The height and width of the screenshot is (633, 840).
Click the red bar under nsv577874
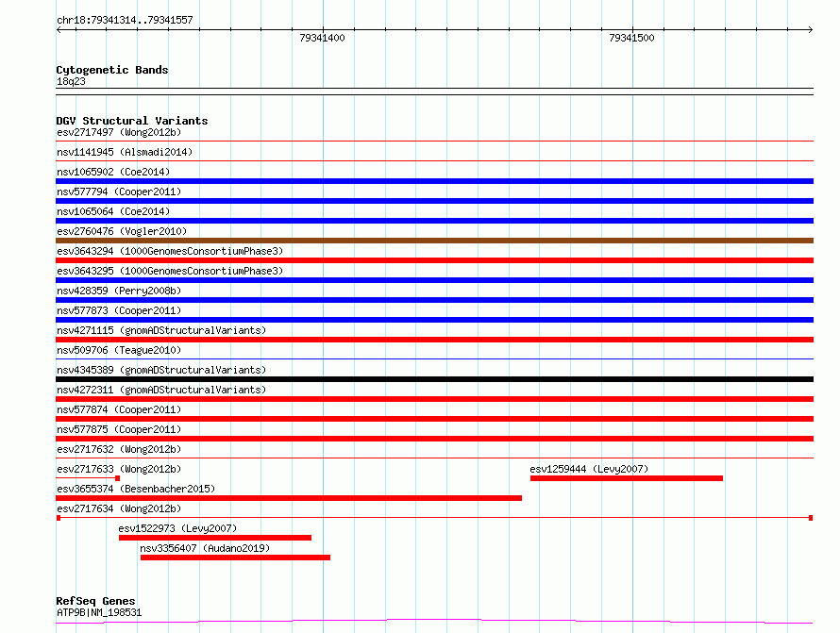(434, 419)
